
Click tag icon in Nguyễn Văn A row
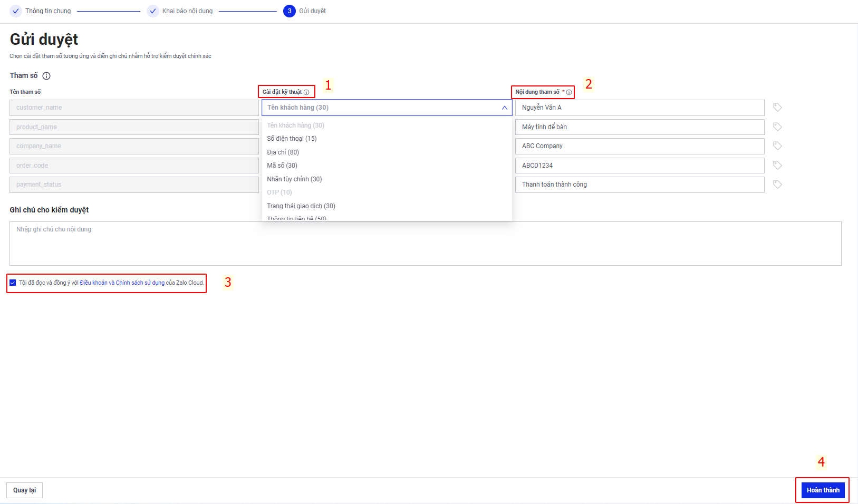[x=777, y=108]
